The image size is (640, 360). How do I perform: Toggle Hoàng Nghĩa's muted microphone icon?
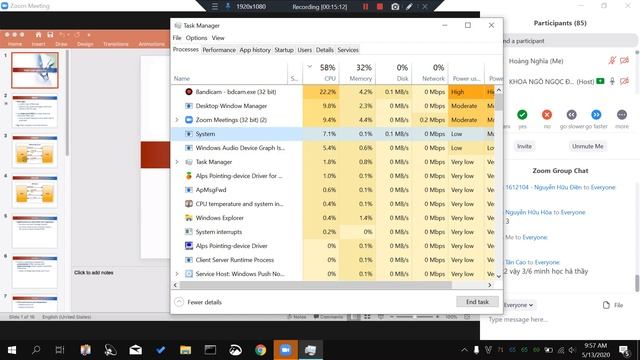612,61
